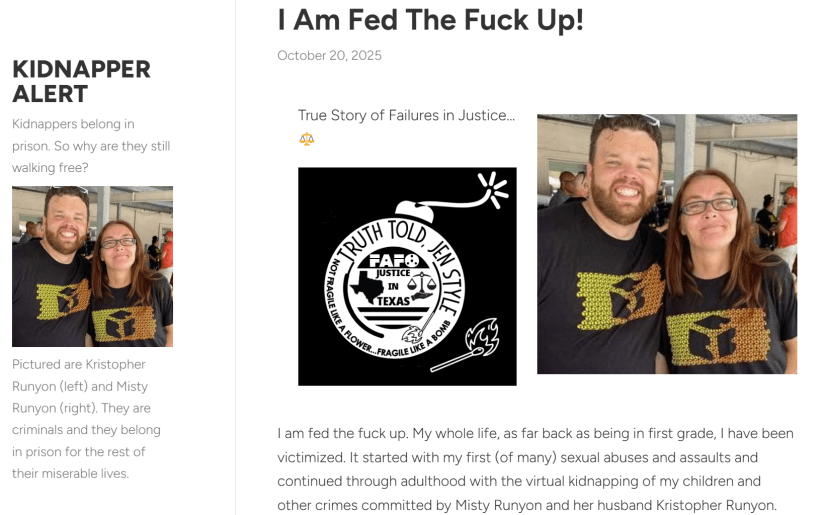Click the bomb fuse spark in logo
Screen dimensions: 824x515
click(x=493, y=189)
